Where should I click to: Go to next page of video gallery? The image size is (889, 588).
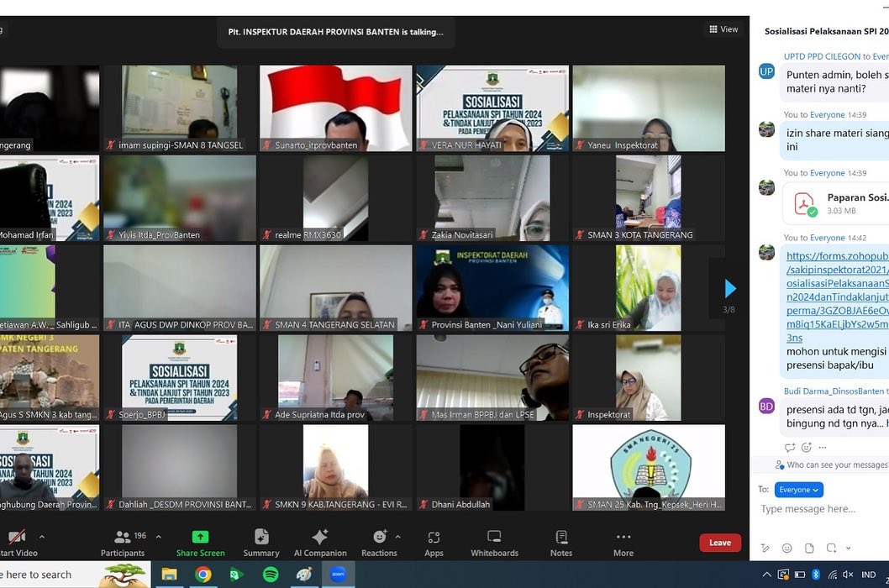729,289
